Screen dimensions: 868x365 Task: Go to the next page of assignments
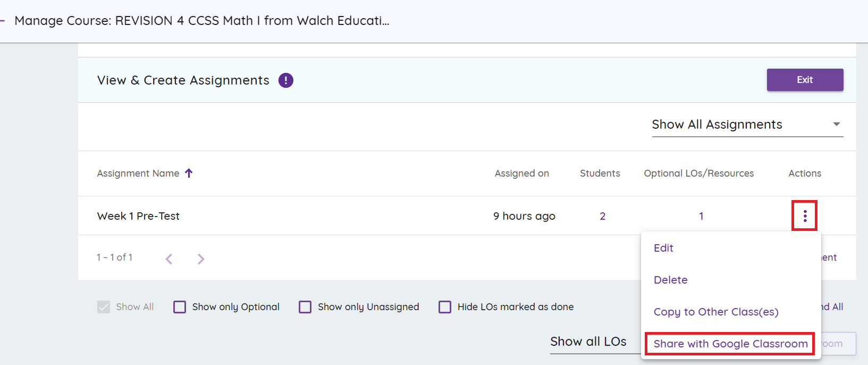[x=201, y=259]
